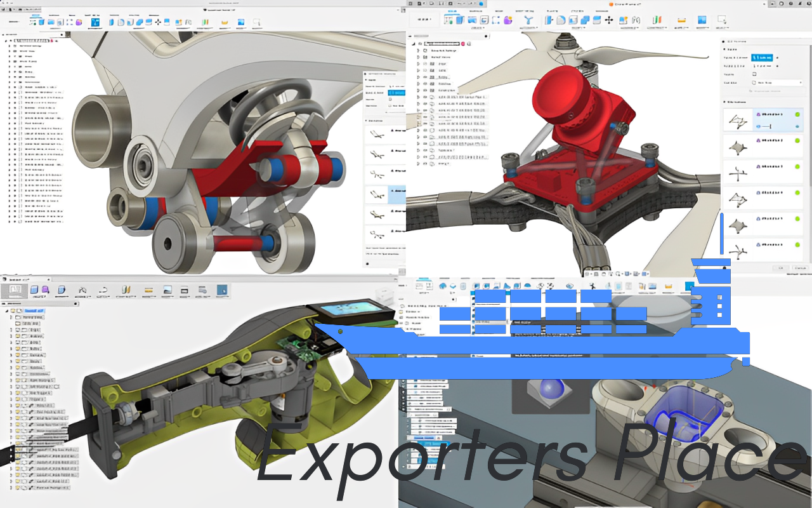Open the Design workspace dropdown in drone window
The height and width of the screenshot is (508, 812).
tap(424, 19)
